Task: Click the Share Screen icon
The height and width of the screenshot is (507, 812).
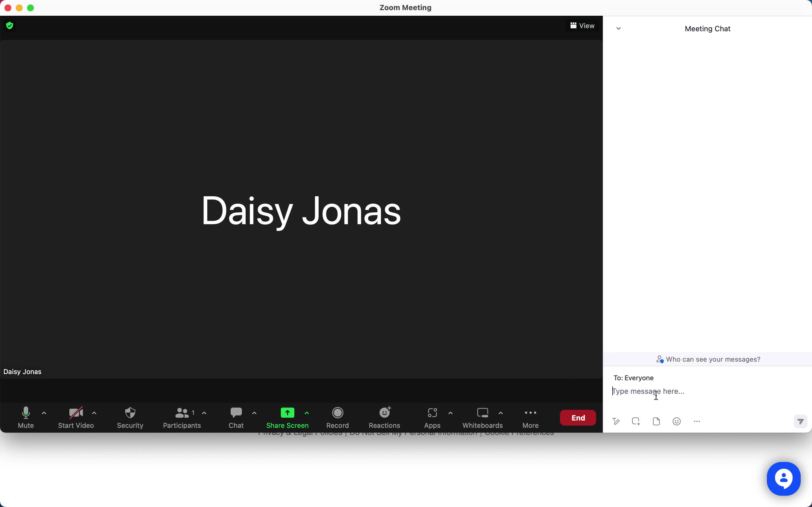Action: [x=287, y=412]
